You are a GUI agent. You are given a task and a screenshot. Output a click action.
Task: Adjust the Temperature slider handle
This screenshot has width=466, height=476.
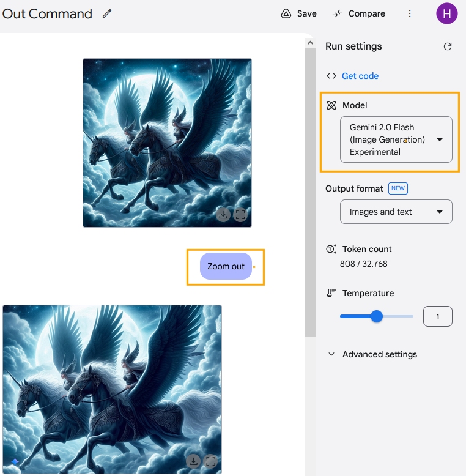coord(377,316)
